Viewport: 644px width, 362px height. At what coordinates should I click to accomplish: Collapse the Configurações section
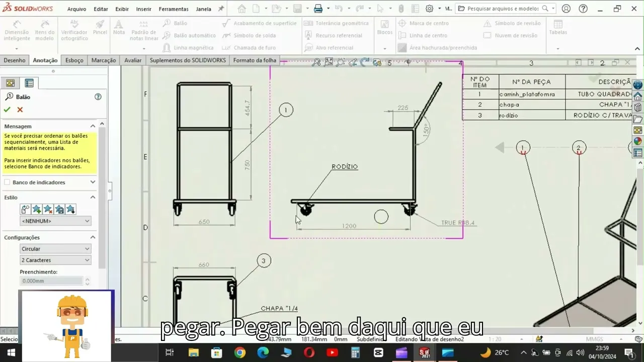[93, 237]
